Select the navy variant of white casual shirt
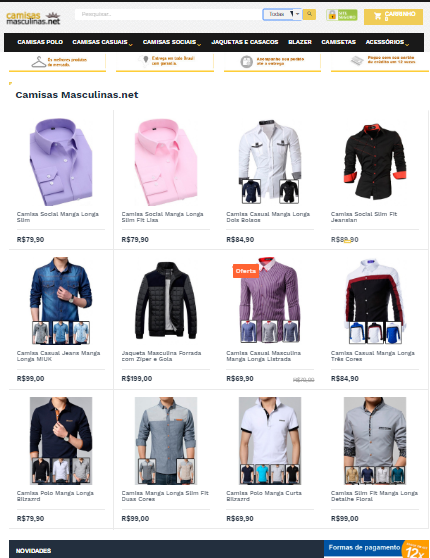 pos(251,191)
